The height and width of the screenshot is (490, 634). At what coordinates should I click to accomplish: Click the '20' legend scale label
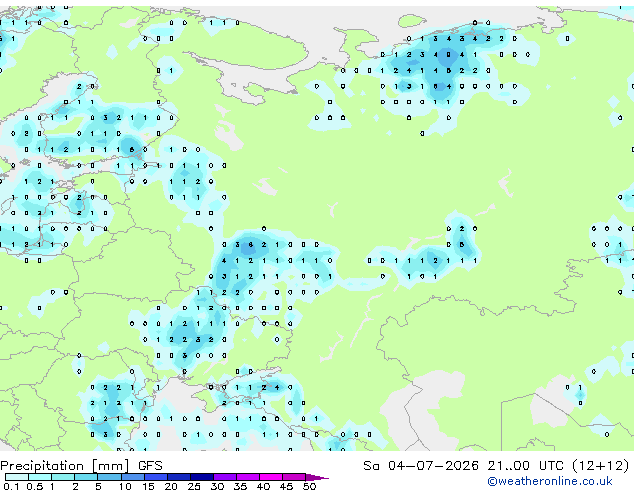[171, 486]
